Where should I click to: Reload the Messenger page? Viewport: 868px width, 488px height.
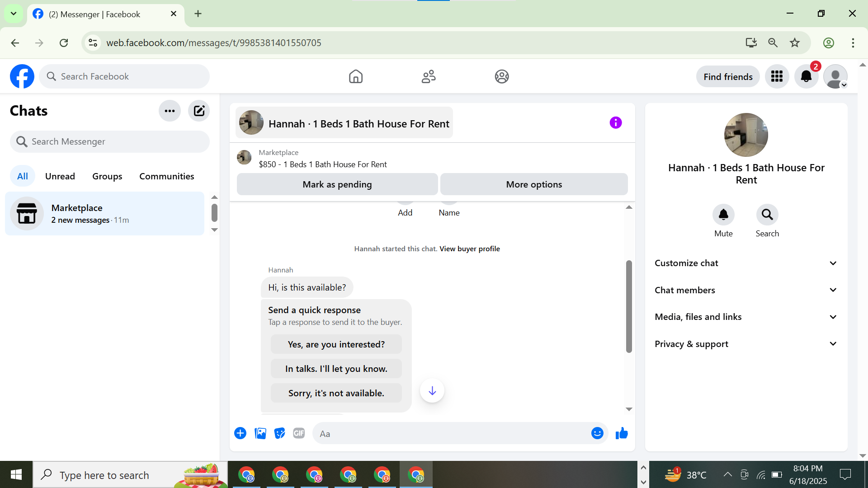pos(64,43)
